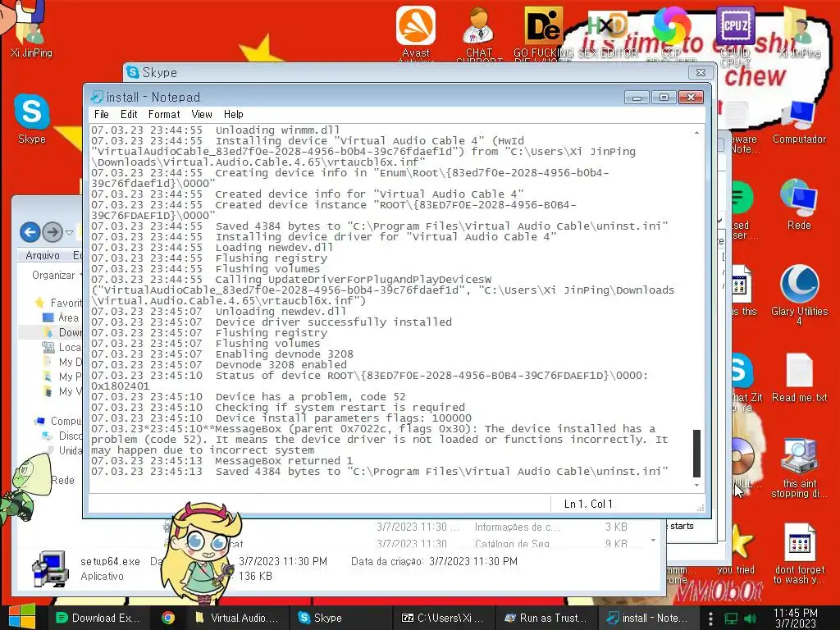Open the 'you tried' star icon
840x630 pixels.
click(x=737, y=550)
